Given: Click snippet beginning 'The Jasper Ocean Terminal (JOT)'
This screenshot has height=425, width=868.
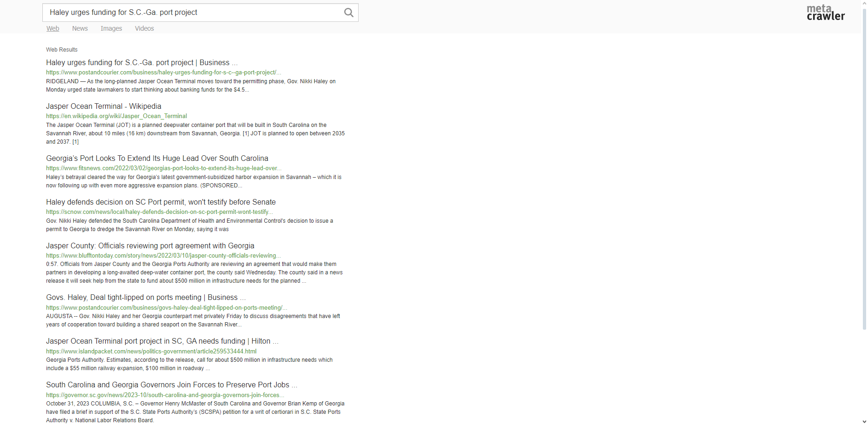Looking at the screenshot, I should pos(195,133).
